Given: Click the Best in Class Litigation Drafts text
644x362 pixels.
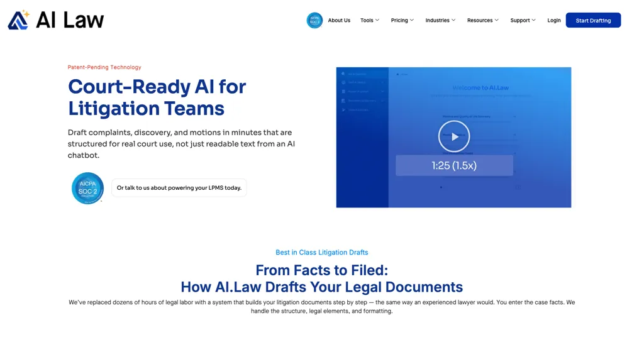Looking at the screenshot, I should (x=321, y=253).
